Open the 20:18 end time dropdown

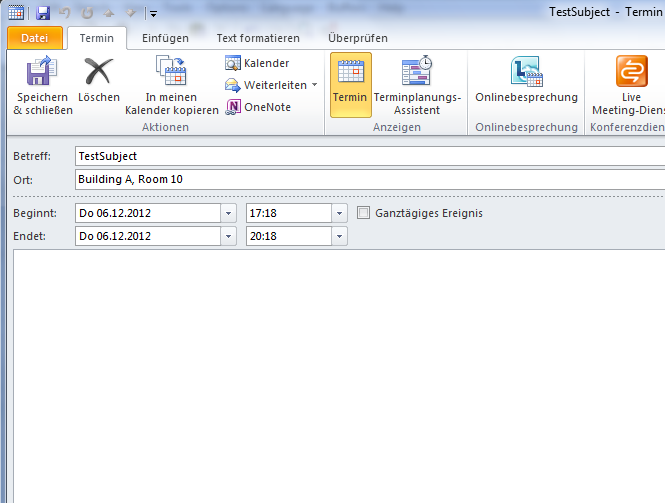(339, 236)
